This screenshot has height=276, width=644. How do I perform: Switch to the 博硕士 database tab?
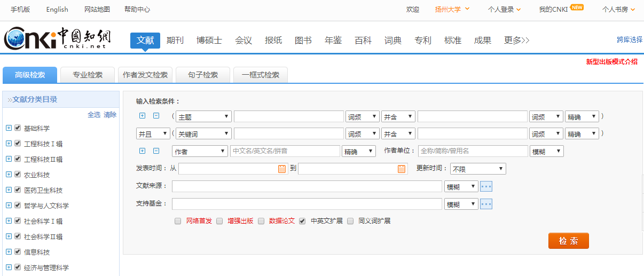pyautogui.click(x=209, y=40)
